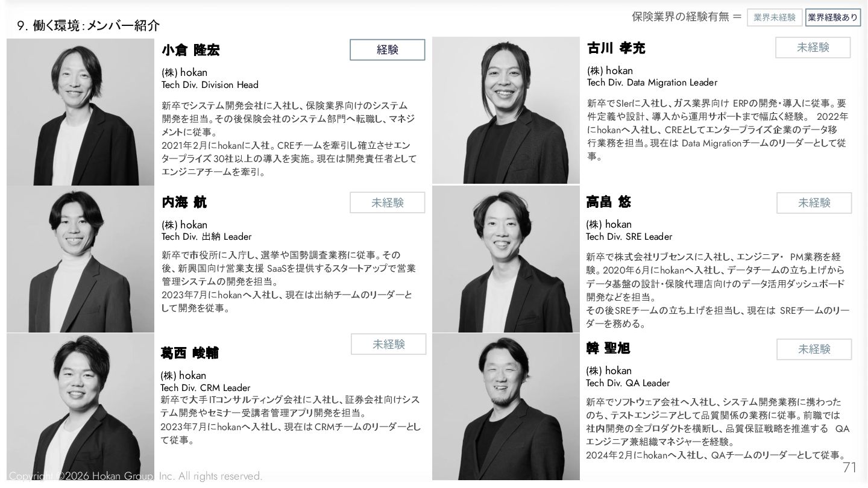Click the slide title 働く環境:メンバー紹介
The image size is (868, 488).
96,26
